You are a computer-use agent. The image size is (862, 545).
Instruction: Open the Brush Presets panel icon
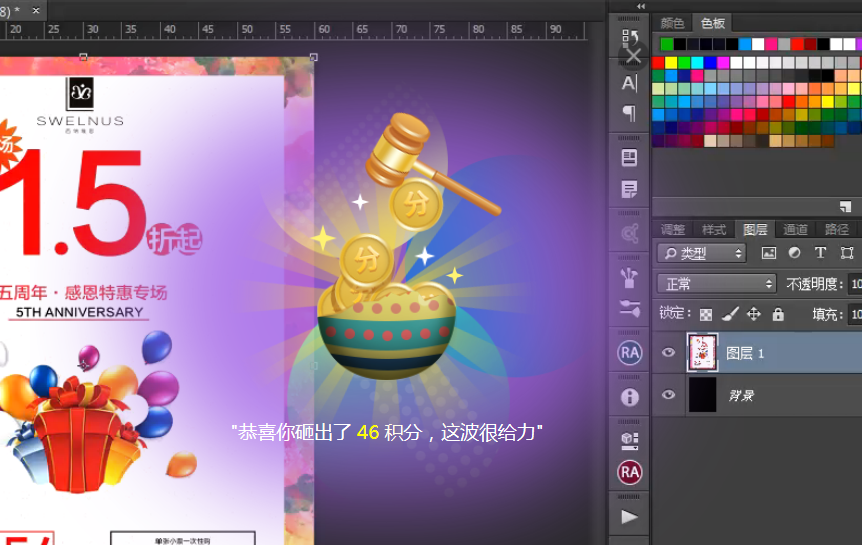629,278
